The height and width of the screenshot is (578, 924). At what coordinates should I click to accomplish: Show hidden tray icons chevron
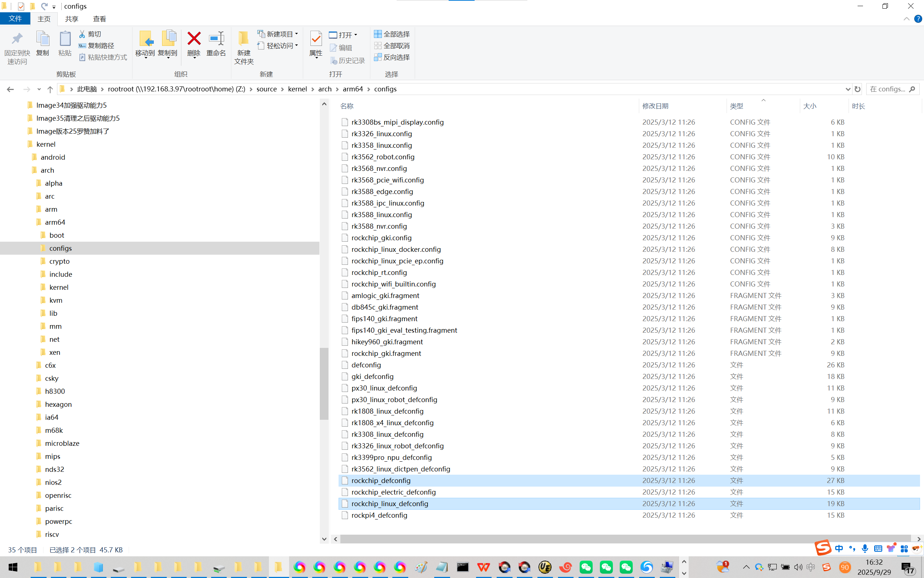(x=746, y=567)
